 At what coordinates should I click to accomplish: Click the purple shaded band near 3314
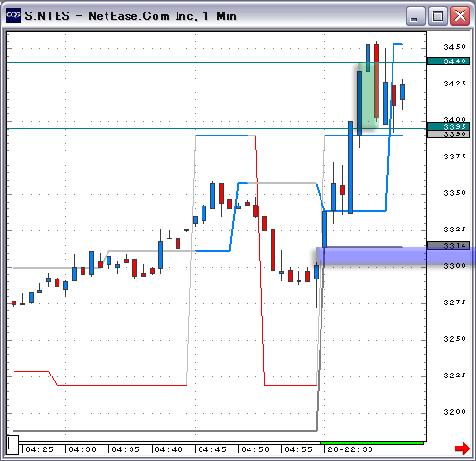395,256
